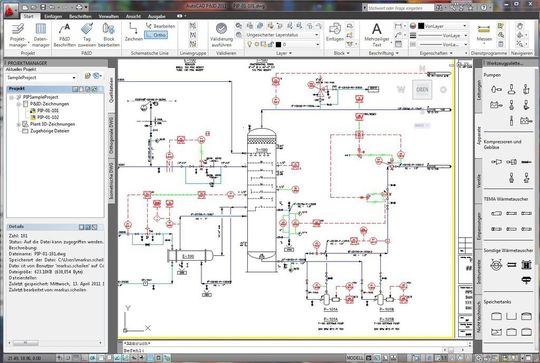
Task: Click the black layer 0 color swatch
Action: tap(279, 44)
